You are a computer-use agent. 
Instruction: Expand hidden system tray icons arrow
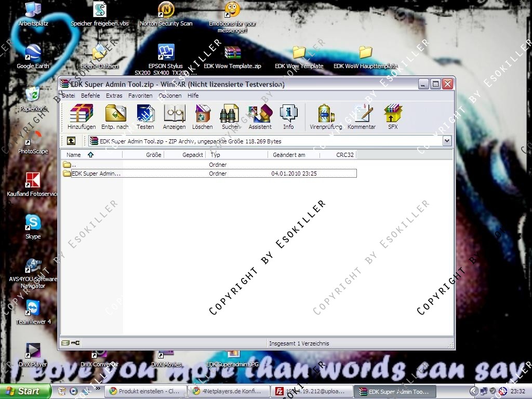coord(474,391)
